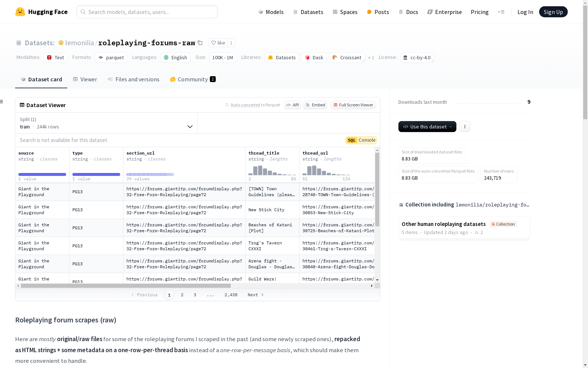Focus the search models, datasets, users field
This screenshot has height=368, width=588.
point(147,12)
